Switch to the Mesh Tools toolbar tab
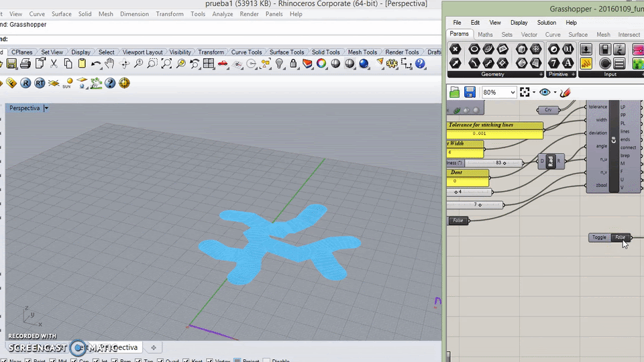 coord(362,52)
